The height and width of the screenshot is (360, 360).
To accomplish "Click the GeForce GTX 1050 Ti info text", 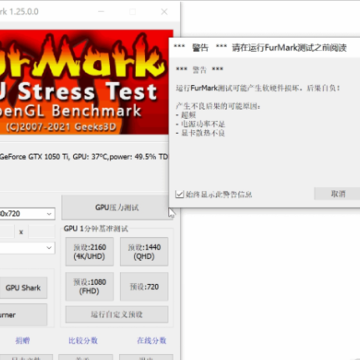I will click(x=84, y=156).
